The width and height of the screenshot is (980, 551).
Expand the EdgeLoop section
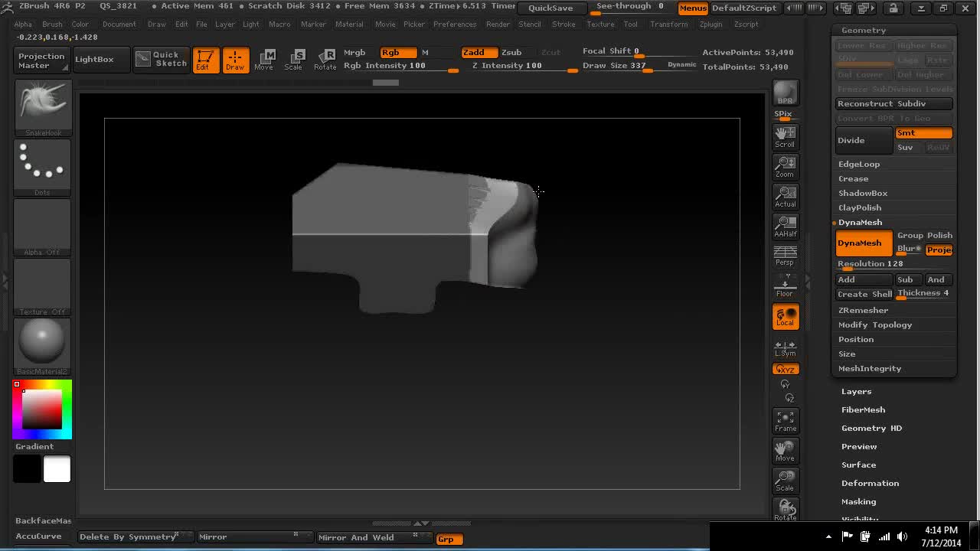click(x=859, y=165)
